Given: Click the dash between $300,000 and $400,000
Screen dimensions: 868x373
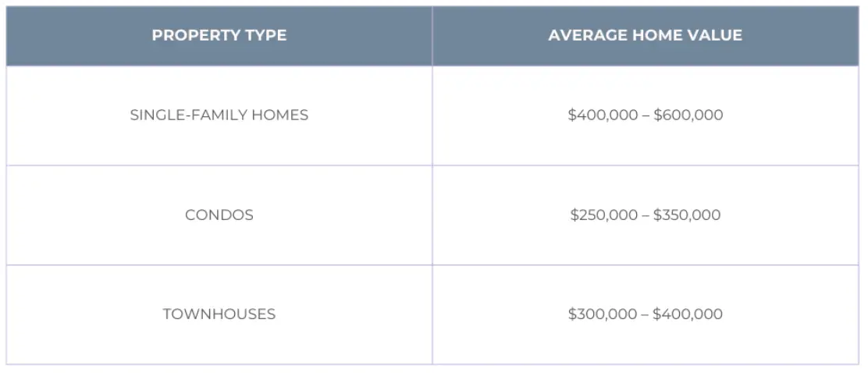Looking at the screenshot, I should tap(645, 314).
